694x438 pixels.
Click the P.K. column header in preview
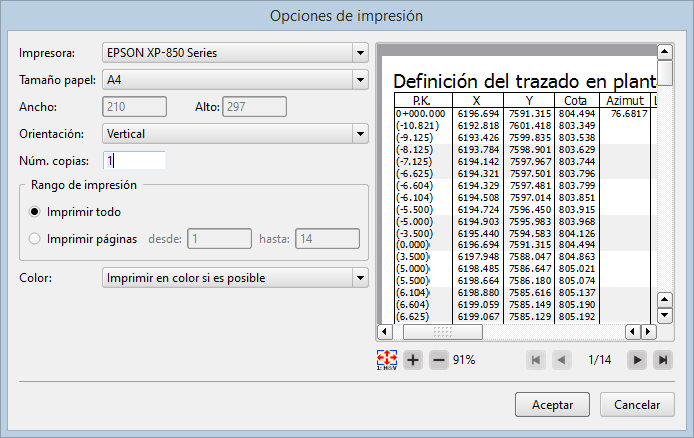click(x=422, y=100)
